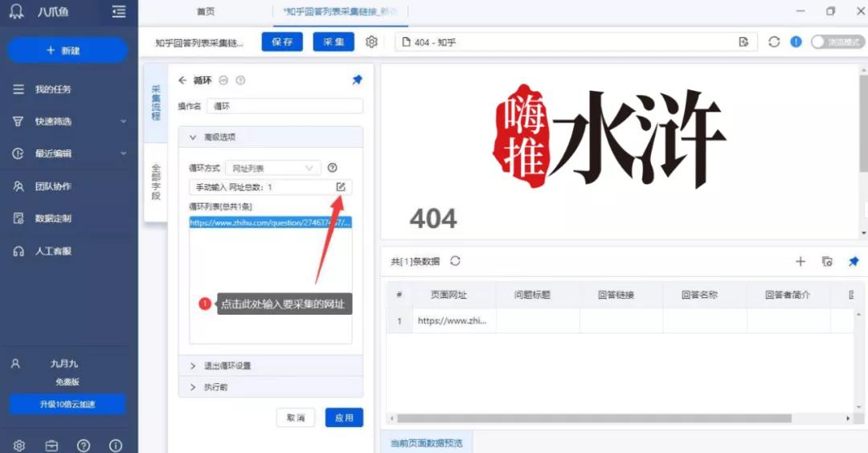868x453 pixels.
Task: Go back with the arrow beside 循环
Action: 182,80
